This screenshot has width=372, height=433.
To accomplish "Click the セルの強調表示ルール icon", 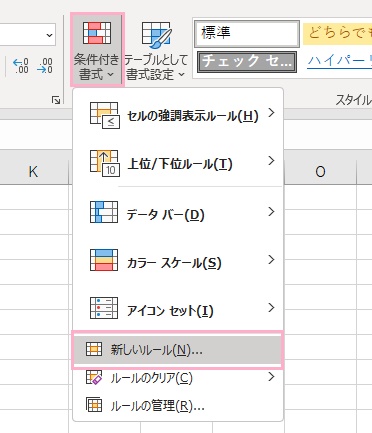I will pos(104,115).
